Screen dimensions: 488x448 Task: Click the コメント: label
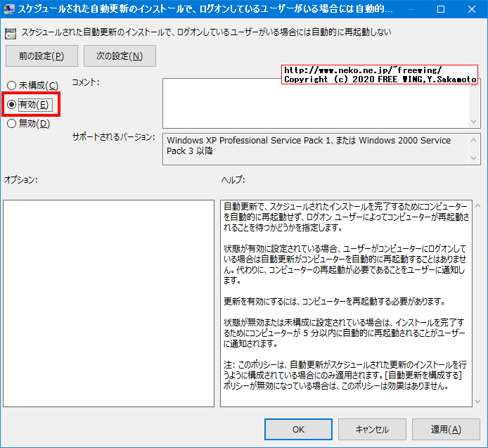[86, 82]
